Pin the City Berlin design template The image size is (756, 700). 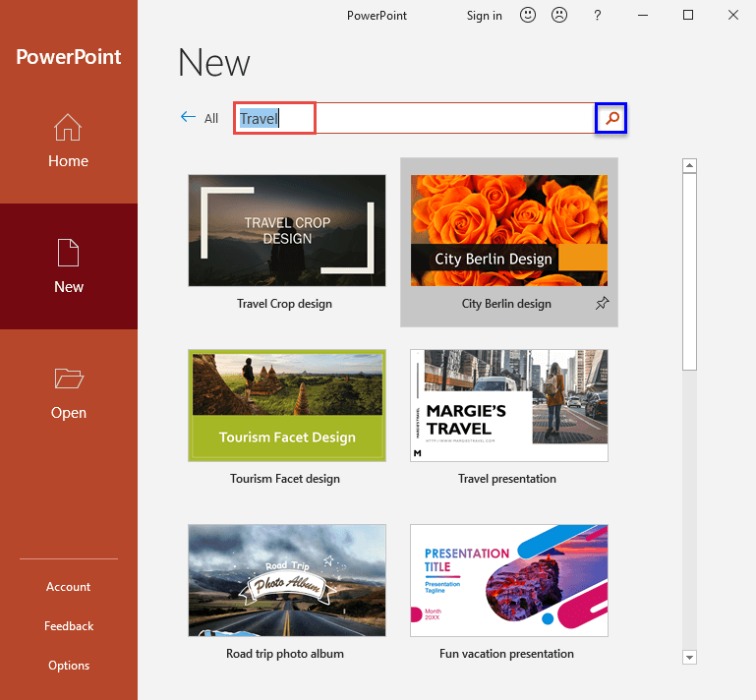tap(602, 305)
